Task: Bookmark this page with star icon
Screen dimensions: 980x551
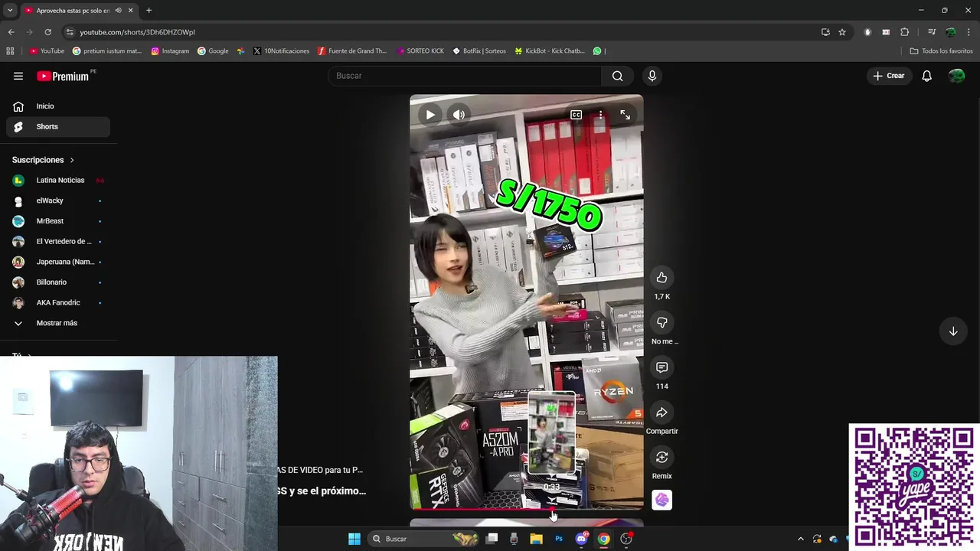Action: (x=842, y=32)
